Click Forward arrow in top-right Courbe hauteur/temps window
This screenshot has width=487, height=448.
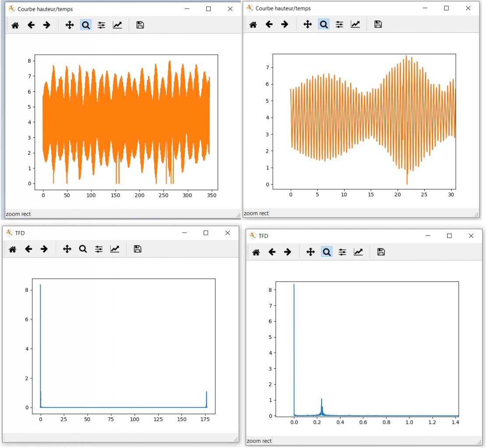pos(285,24)
